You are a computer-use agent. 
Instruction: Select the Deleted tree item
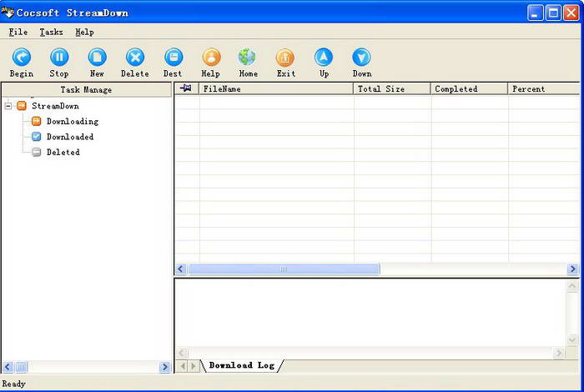[63, 153]
